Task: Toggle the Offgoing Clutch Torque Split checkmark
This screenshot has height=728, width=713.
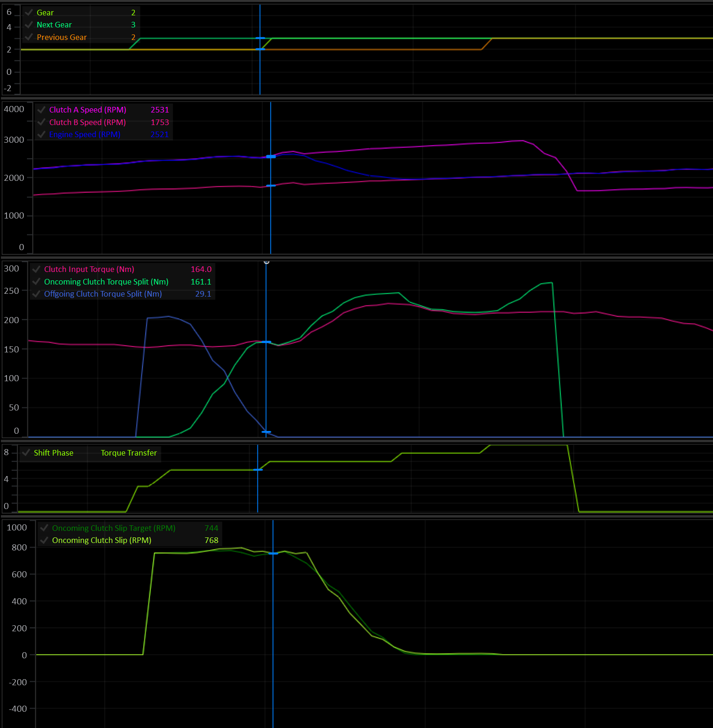Action: point(36,294)
